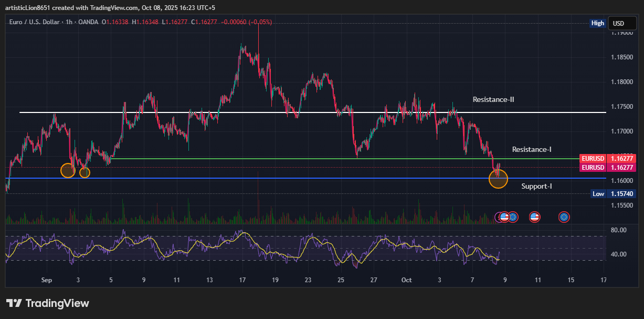Select the Sep label on the time axis
644x319 pixels.
click(x=47, y=280)
